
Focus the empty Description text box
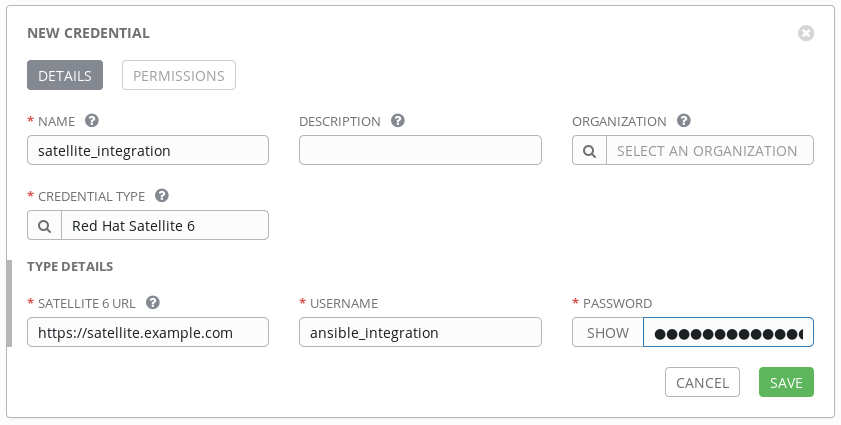click(x=420, y=150)
